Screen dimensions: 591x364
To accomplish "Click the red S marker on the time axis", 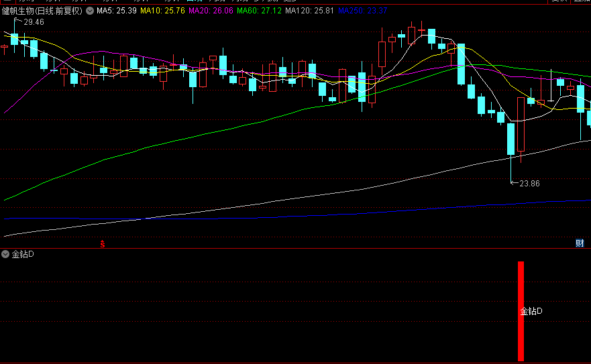I will pyautogui.click(x=103, y=244).
